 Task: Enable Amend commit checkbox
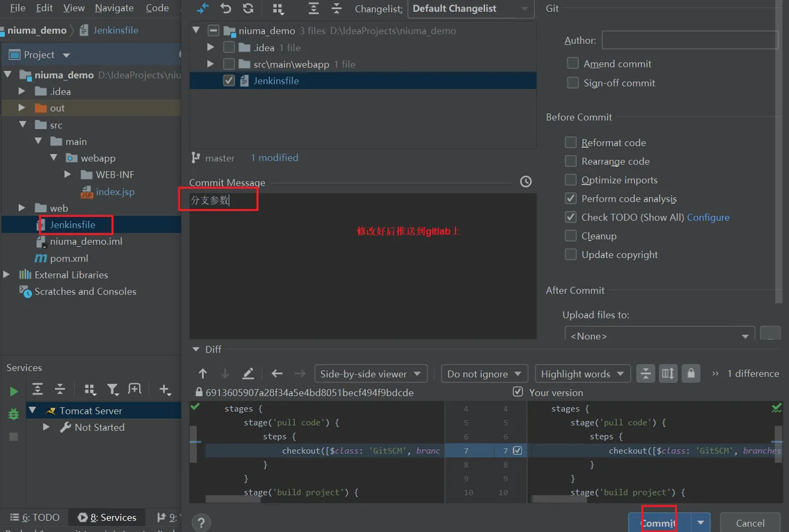tap(573, 63)
